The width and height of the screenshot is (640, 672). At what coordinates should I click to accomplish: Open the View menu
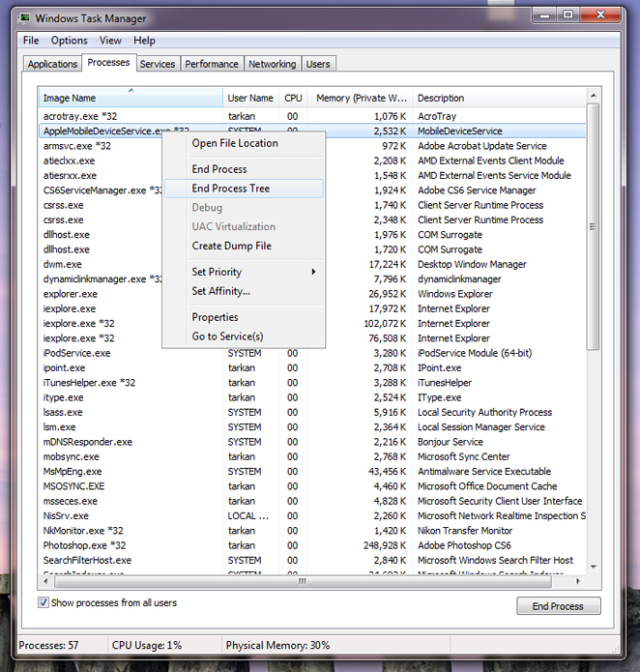[x=110, y=41]
